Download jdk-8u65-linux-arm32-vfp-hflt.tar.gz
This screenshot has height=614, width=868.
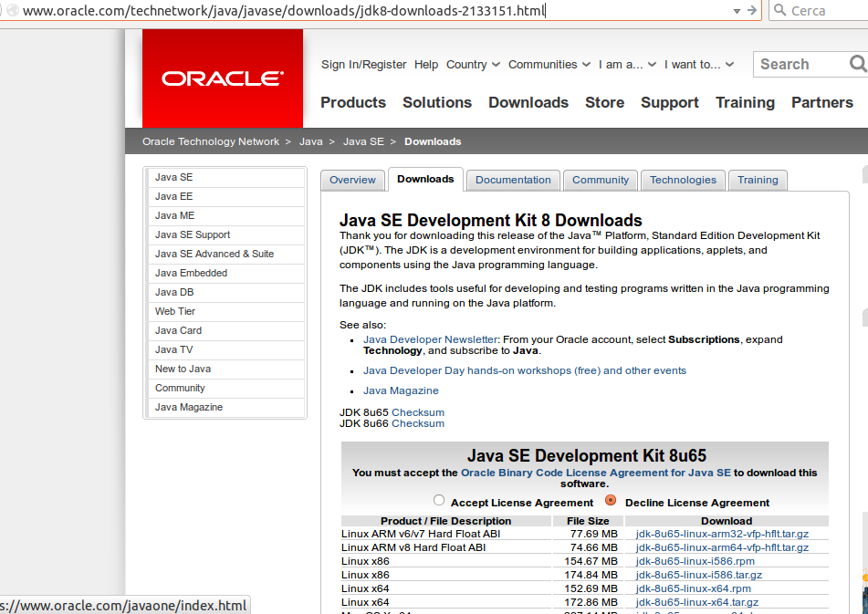click(x=722, y=534)
